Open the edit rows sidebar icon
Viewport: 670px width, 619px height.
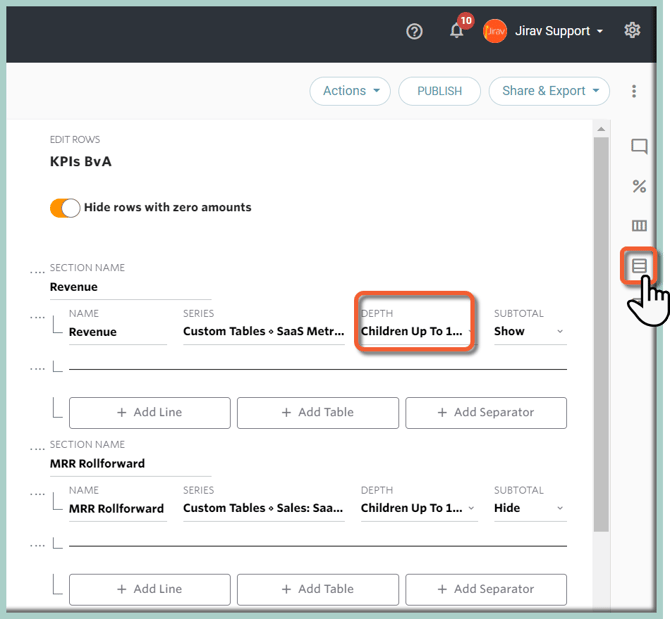(x=639, y=266)
